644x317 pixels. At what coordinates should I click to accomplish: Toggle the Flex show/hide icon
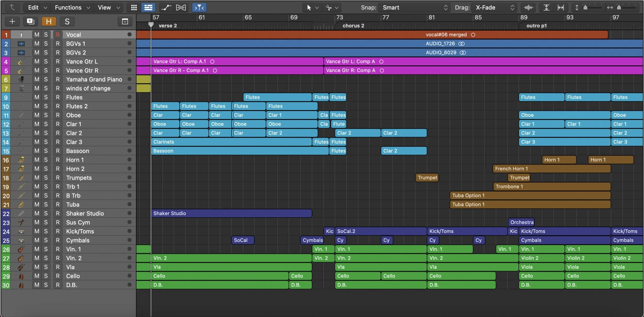181,7
